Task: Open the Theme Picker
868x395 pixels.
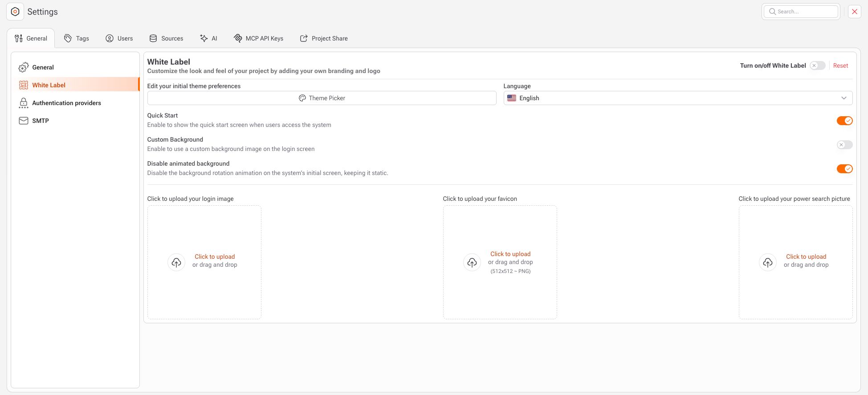Action: click(322, 98)
